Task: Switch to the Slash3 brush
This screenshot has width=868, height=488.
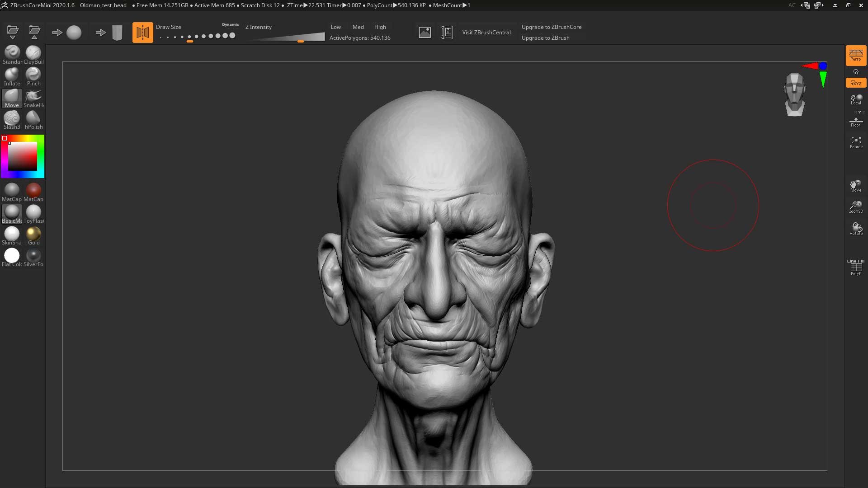Action: click(x=12, y=120)
